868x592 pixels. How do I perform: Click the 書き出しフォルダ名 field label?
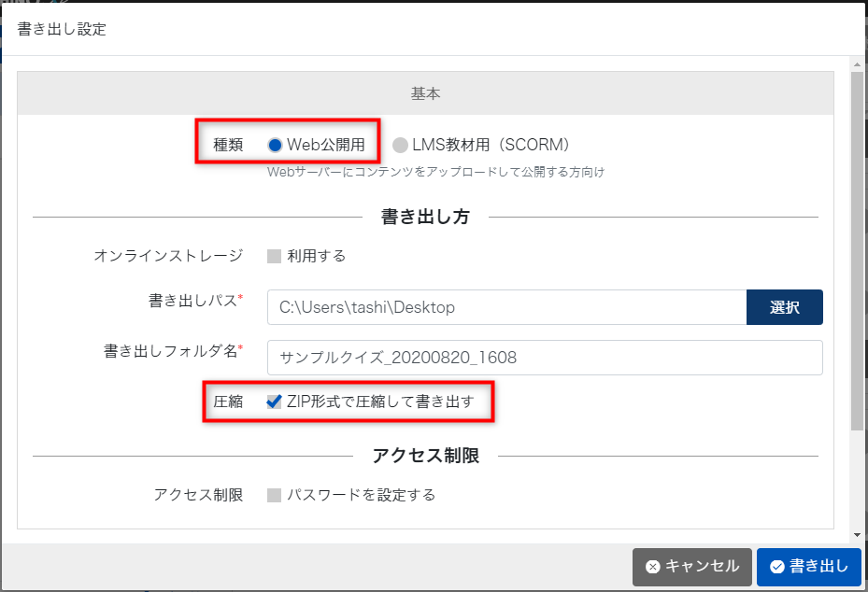coord(170,351)
